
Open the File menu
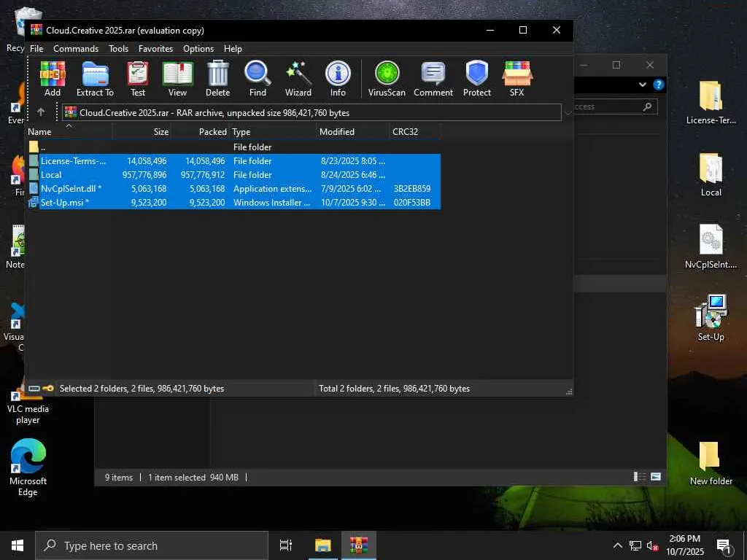(36, 49)
